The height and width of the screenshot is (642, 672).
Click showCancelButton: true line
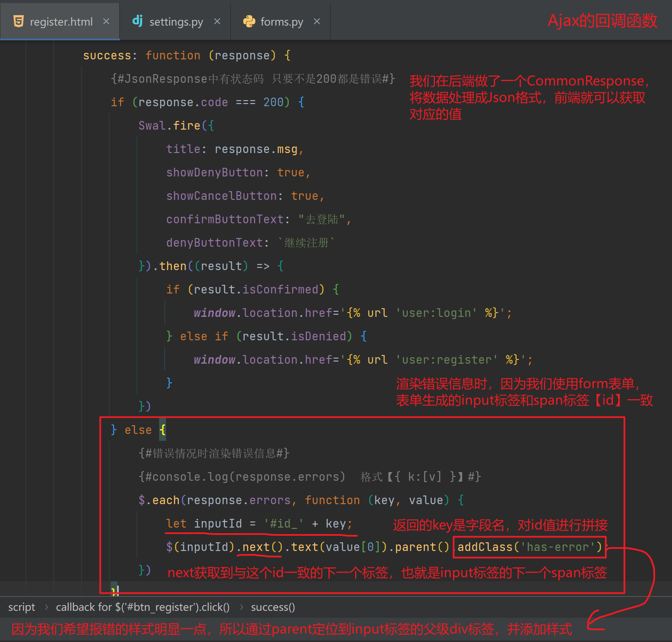click(x=245, y=196)
